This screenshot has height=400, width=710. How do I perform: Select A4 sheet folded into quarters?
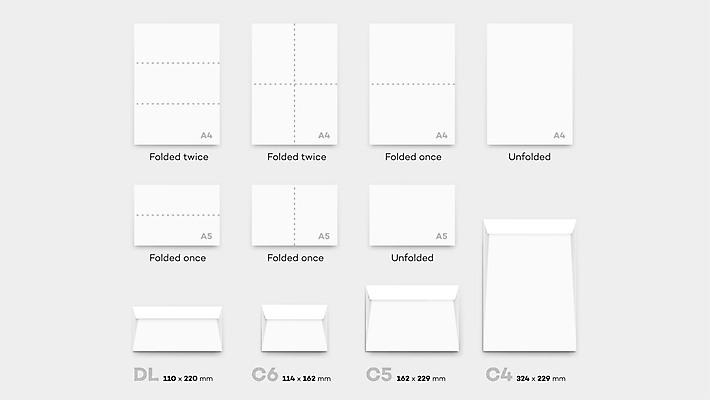(x=294, y=84)
